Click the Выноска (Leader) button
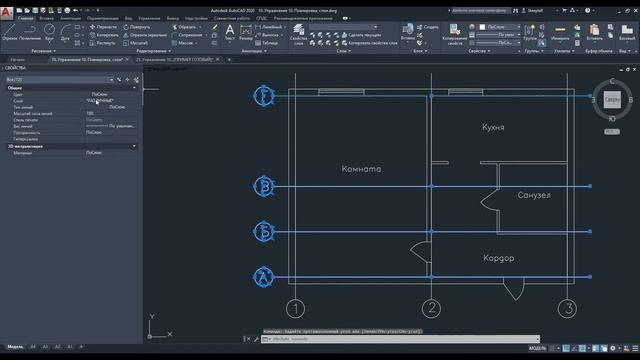The image size is (640, 360). coord(267,35)
